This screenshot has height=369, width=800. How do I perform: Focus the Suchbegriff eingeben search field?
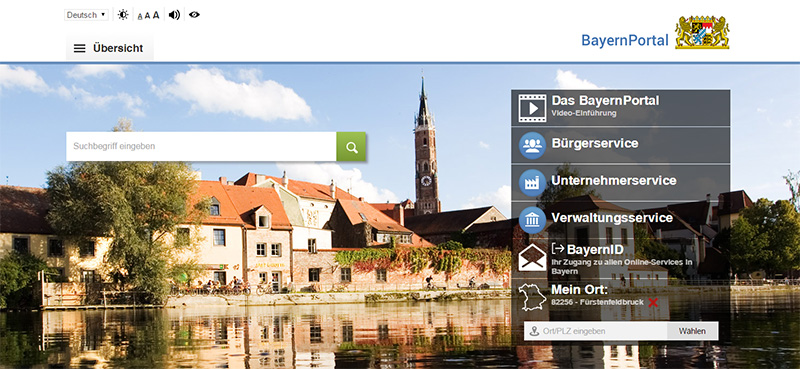(201, 146)
